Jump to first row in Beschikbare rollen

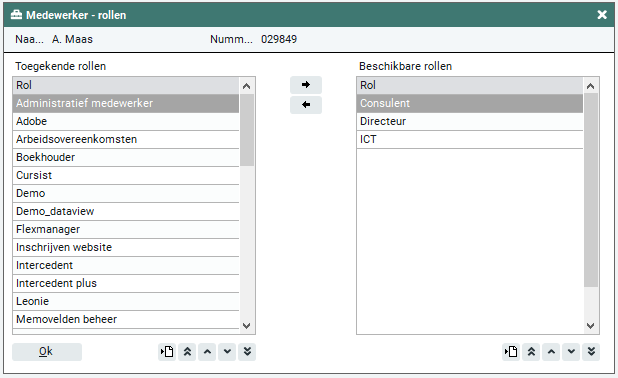531,352
